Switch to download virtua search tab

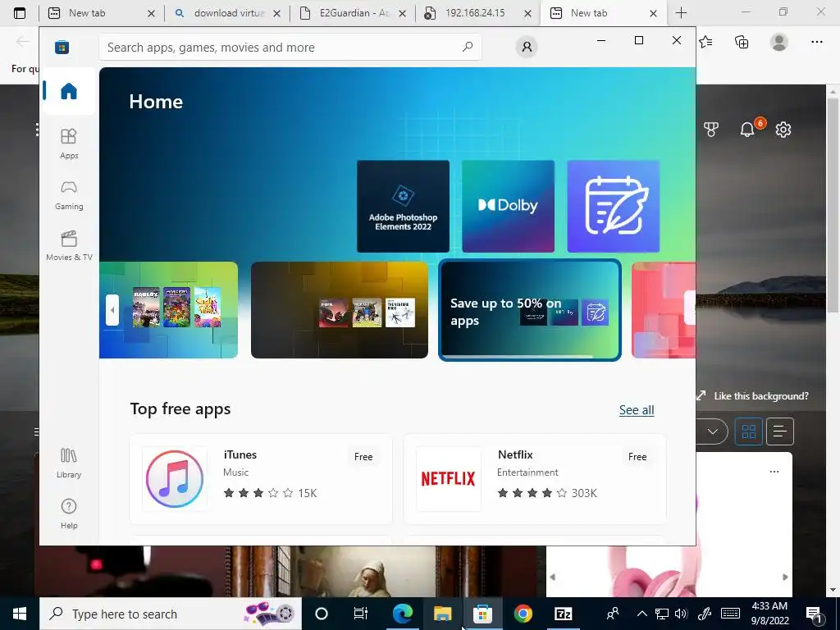point(227,13)
